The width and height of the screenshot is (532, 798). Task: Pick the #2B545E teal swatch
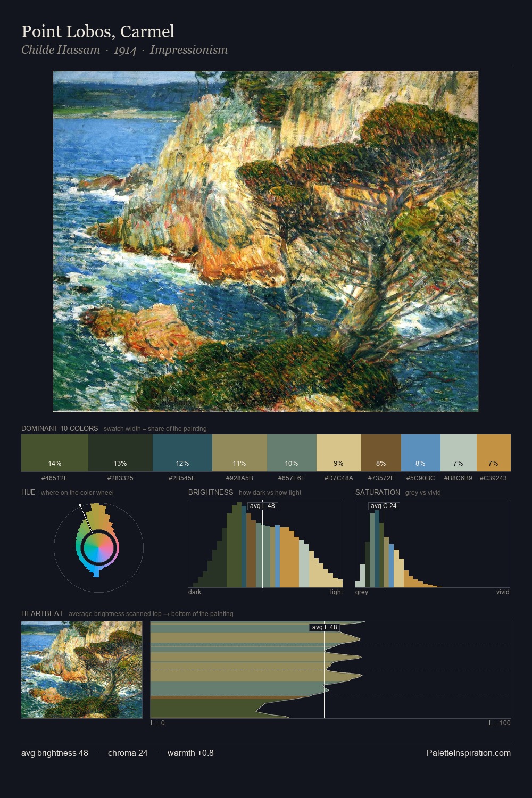coord(182,453)
